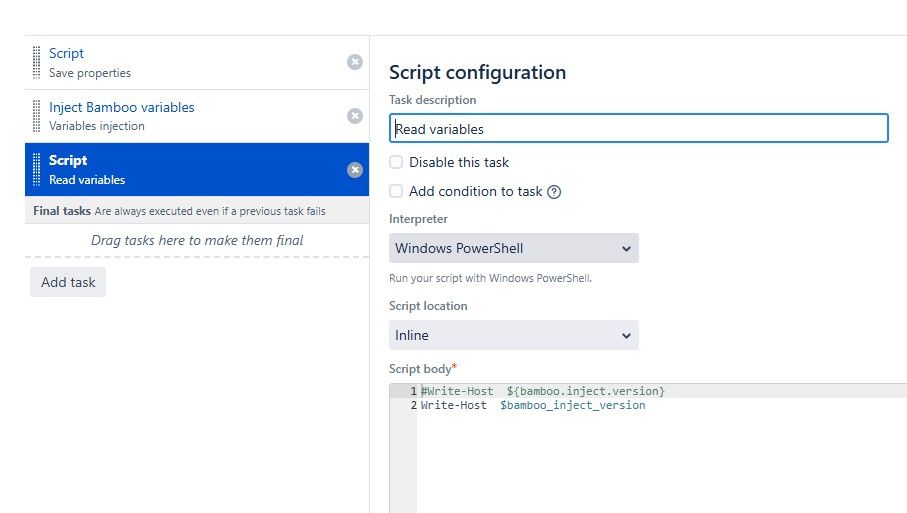Remove the Inject Bamboo variables task

tap(355, 116)
